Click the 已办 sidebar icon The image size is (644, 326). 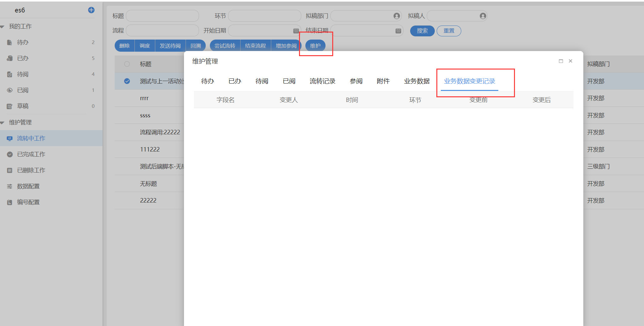tap(10, 58)
